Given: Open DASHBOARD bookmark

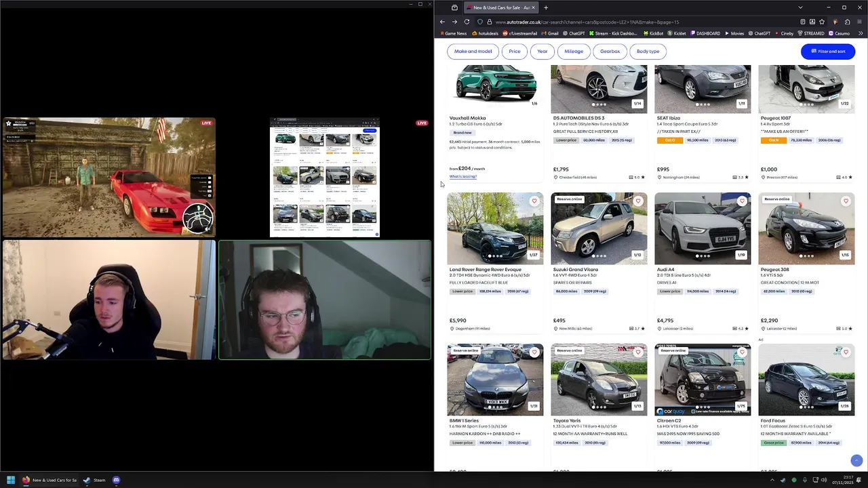Looking at the screenshot, I should (705, 33).
